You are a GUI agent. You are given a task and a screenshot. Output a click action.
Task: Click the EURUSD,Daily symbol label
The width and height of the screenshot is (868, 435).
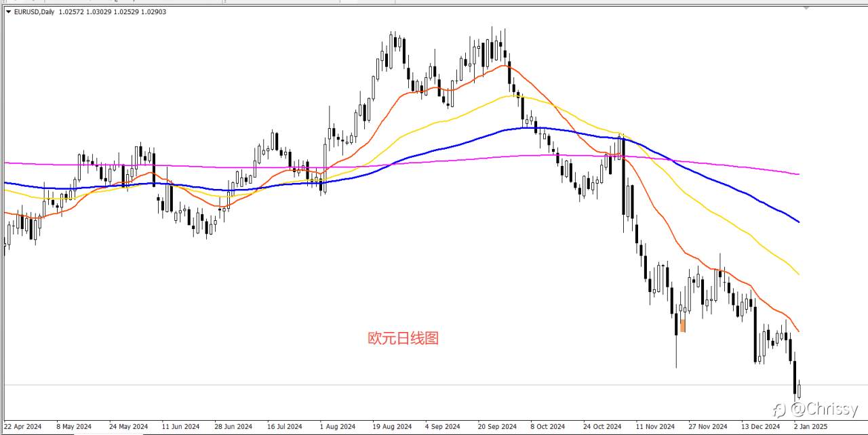[x=34, y=12]
